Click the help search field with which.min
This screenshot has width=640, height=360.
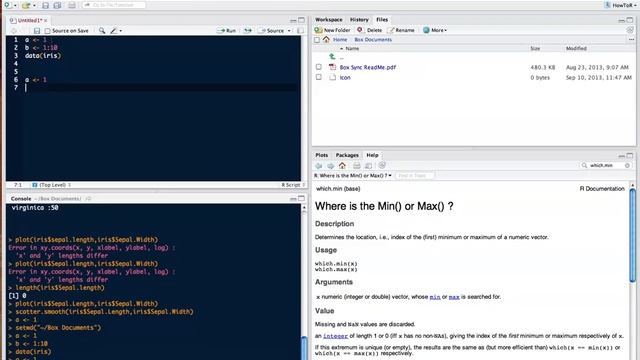(606, 165)
